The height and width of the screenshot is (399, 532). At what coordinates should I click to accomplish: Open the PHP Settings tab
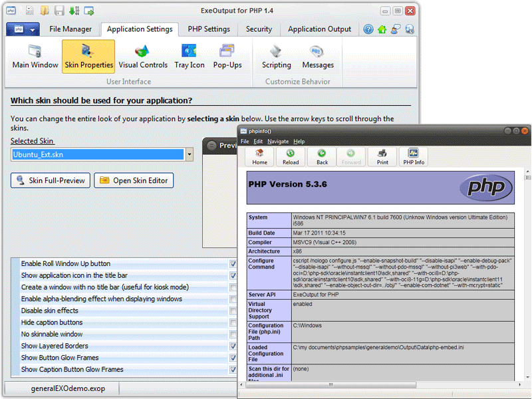click(x=209, y=29)
